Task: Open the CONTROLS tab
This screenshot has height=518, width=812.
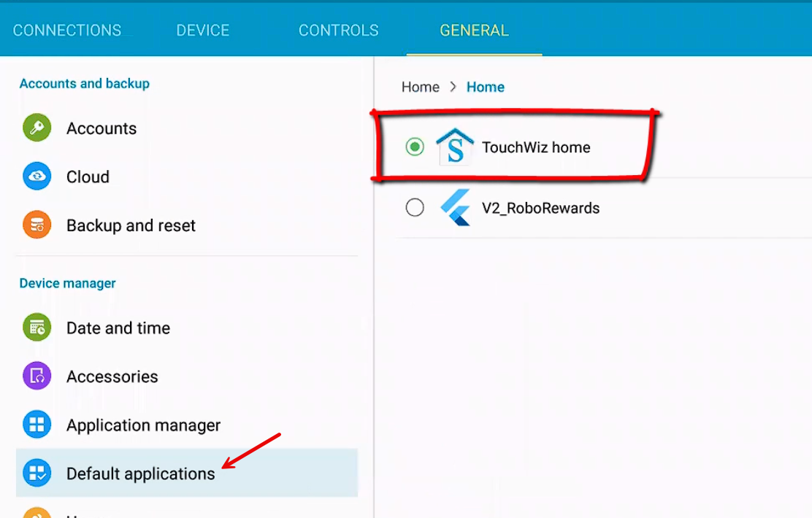Action: coord(339,30)
